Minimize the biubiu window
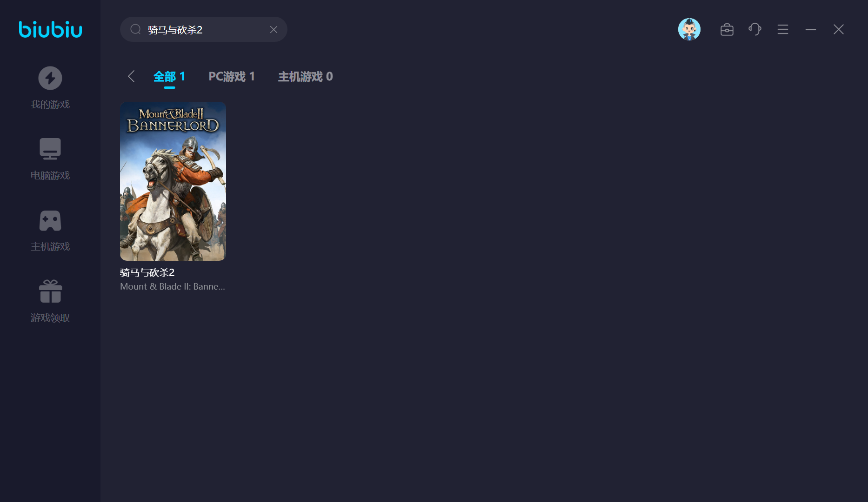Screen dimensions: 868x502 [x=810, y=30]
